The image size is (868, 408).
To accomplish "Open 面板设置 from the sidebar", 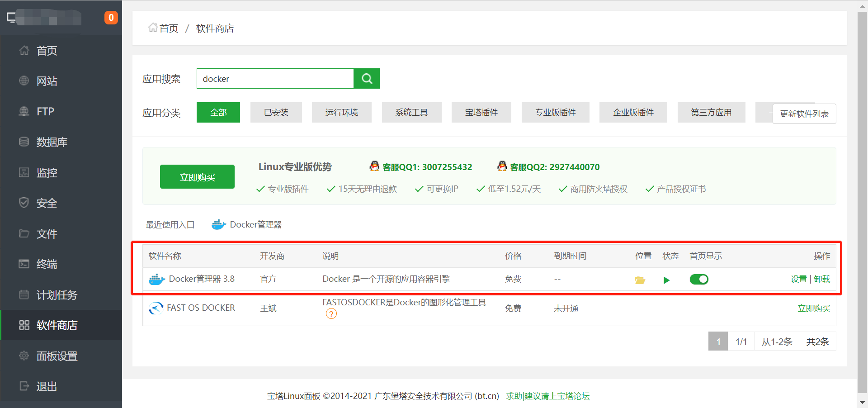I will pyautogui.click(x=61, y=356).
